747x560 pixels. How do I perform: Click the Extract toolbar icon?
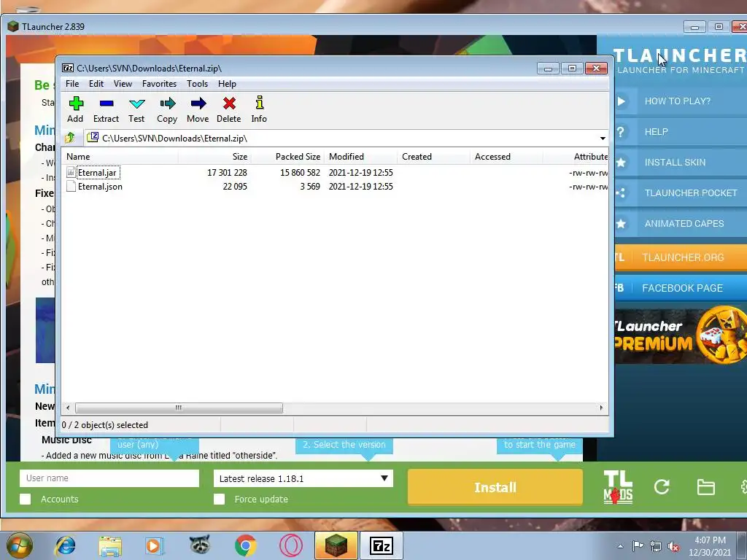pyautogui.click(x=106, y=109)
